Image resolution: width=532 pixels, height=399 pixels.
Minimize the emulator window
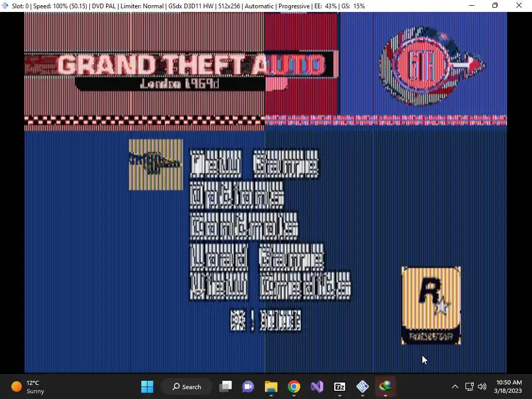(472, 5)
